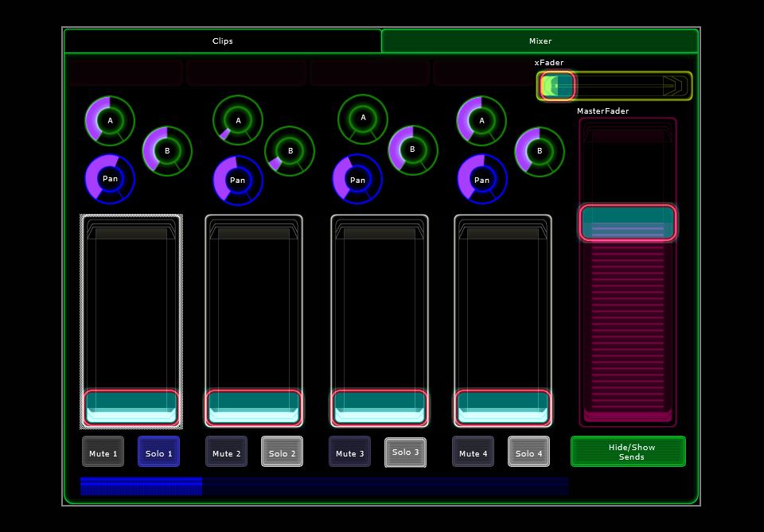
Task: Click channel 3 send A knob
Action: (x=363, y=118)
